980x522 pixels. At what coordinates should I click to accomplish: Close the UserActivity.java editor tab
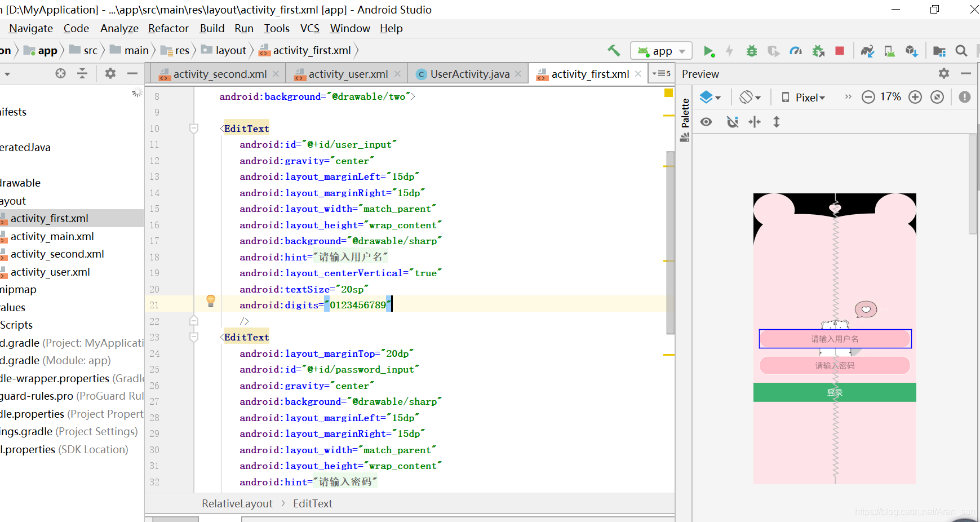coord(518,74)
